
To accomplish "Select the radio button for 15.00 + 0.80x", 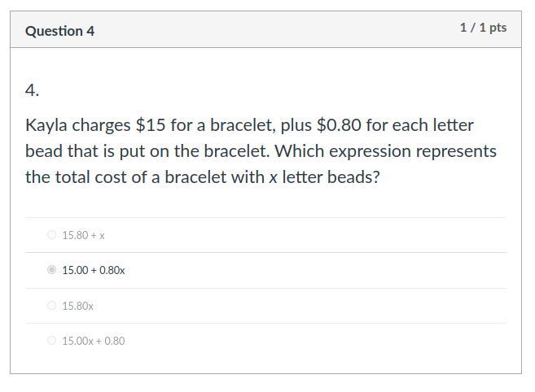I will [52, 270].
